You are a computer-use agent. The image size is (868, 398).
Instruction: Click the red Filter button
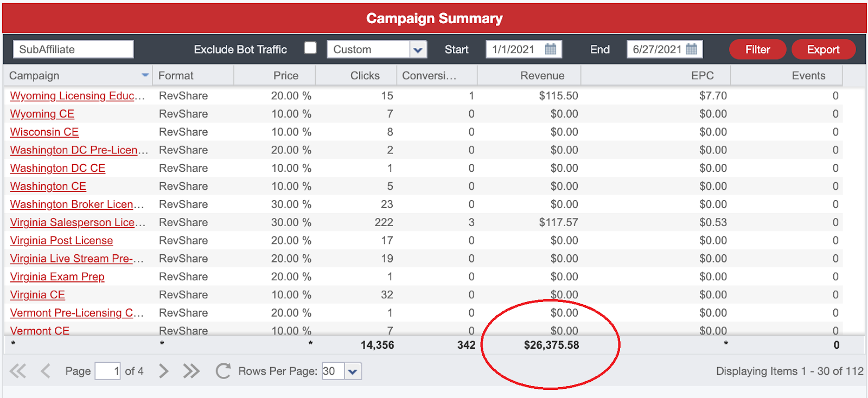tap(757, 49)
